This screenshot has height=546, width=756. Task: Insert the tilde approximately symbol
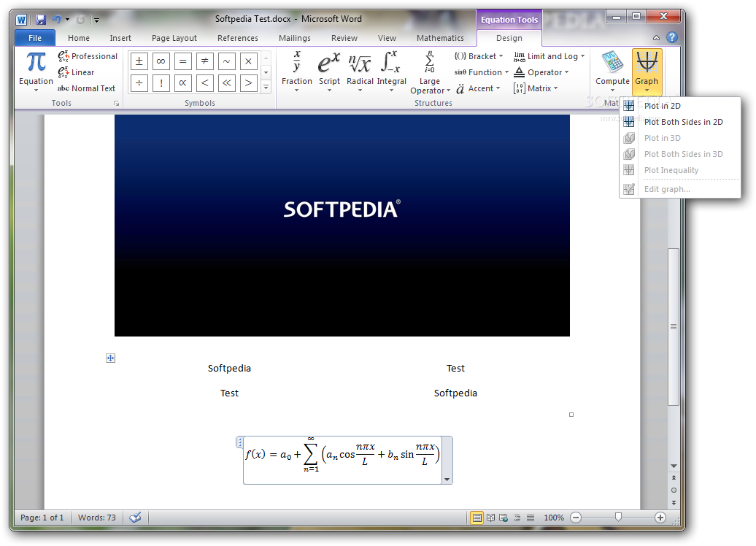pyautogui.click(x=227, y=61)
